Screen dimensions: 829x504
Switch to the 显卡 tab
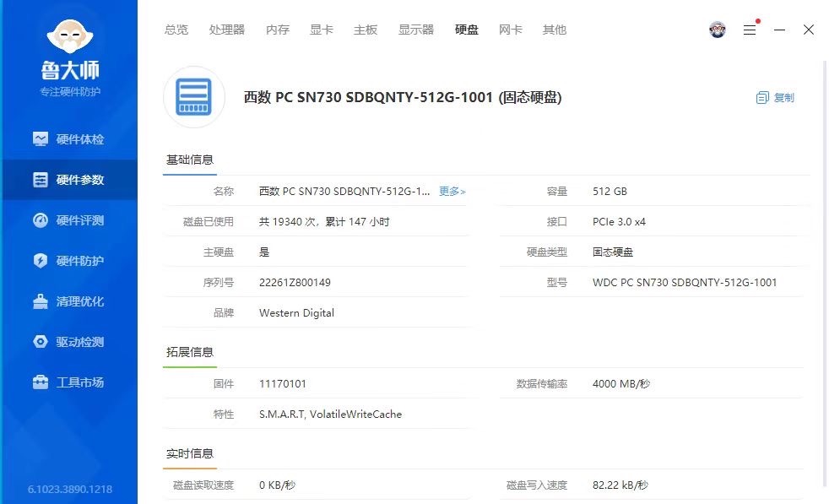tap(322, 30)
